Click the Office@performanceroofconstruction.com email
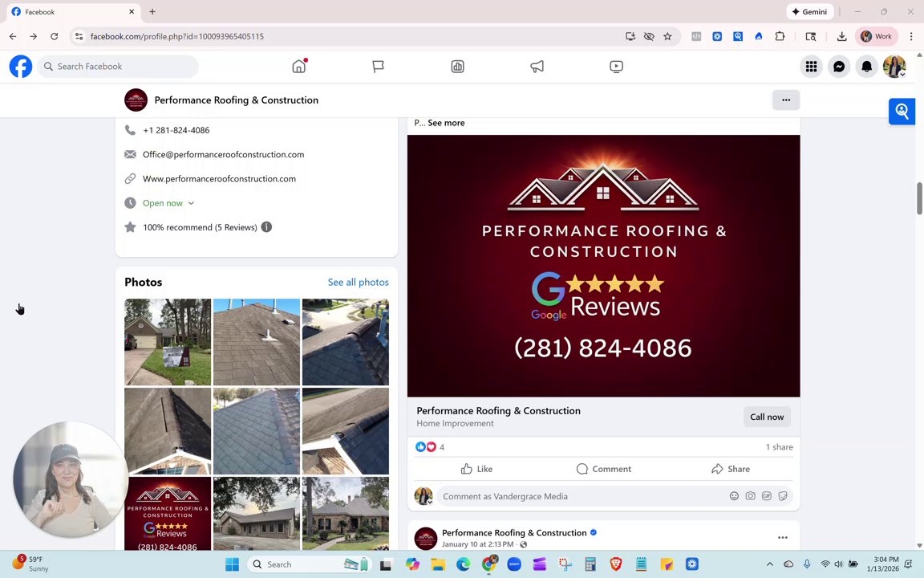The width and height of the screenshot is (924, 578). [x=223, y=154]
